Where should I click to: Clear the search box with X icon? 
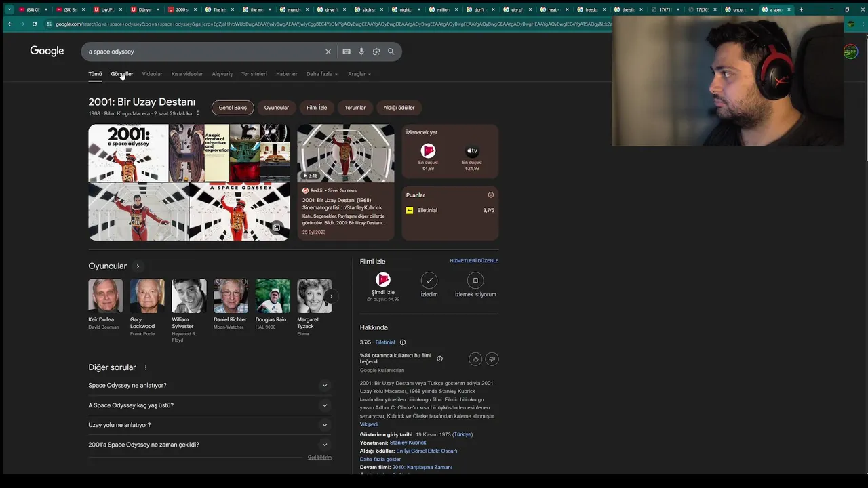(x=328, y=52)
